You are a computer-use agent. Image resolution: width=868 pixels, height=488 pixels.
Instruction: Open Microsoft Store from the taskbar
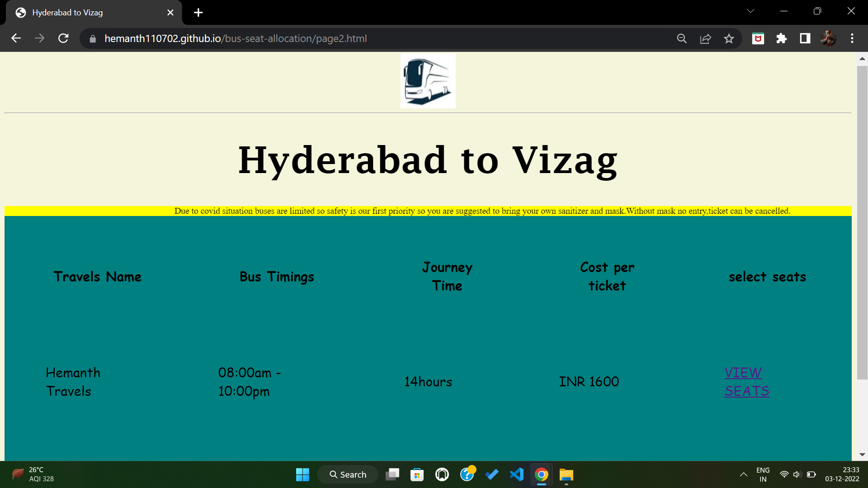417,474
